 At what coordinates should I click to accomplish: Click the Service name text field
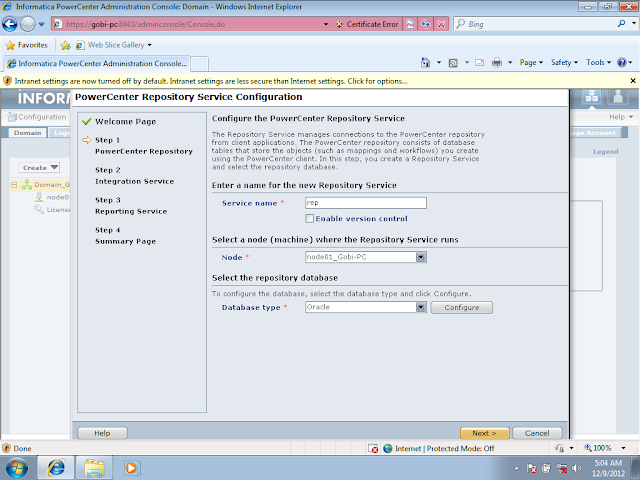[x=366, y=203]
